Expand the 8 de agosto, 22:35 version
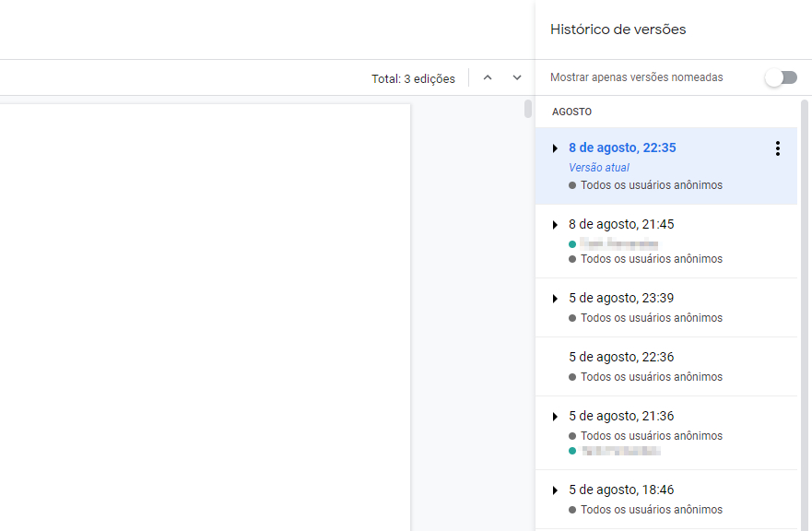 tap(555, 147)
